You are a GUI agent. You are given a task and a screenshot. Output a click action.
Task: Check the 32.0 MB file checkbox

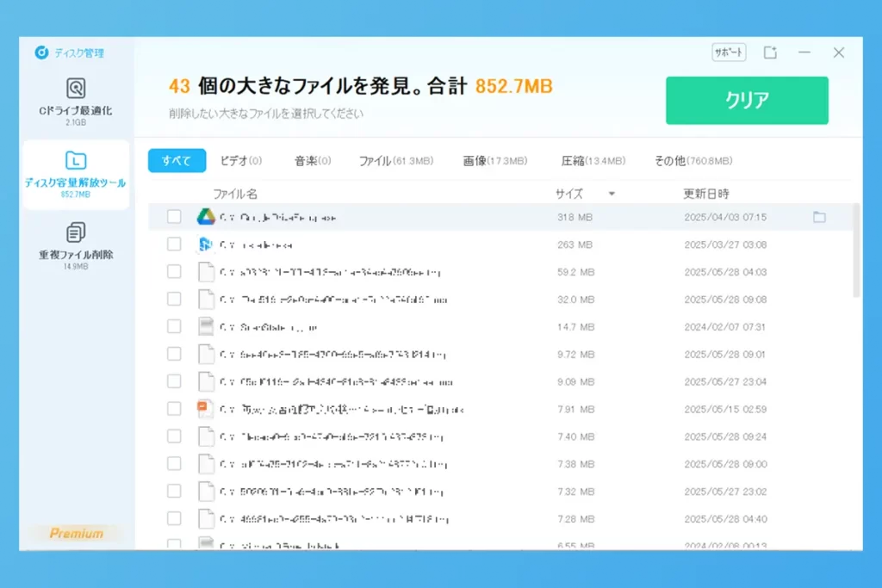click(x=174, y=299)
